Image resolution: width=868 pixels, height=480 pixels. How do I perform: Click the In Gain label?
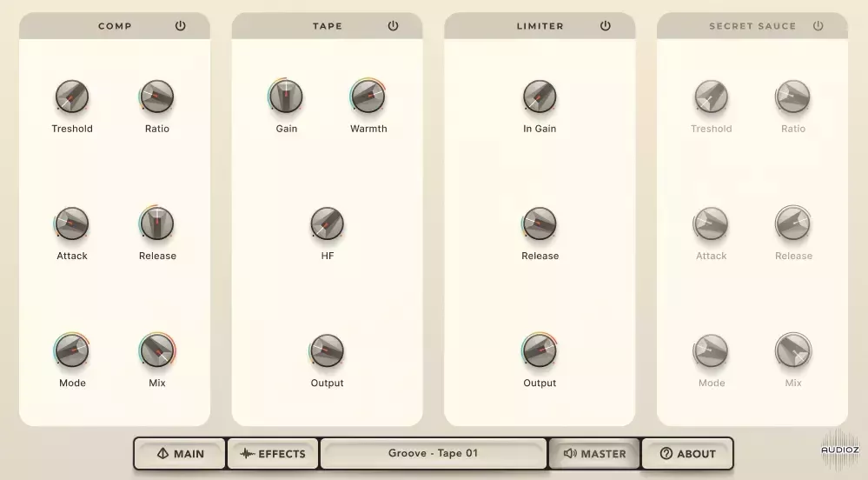540,129
